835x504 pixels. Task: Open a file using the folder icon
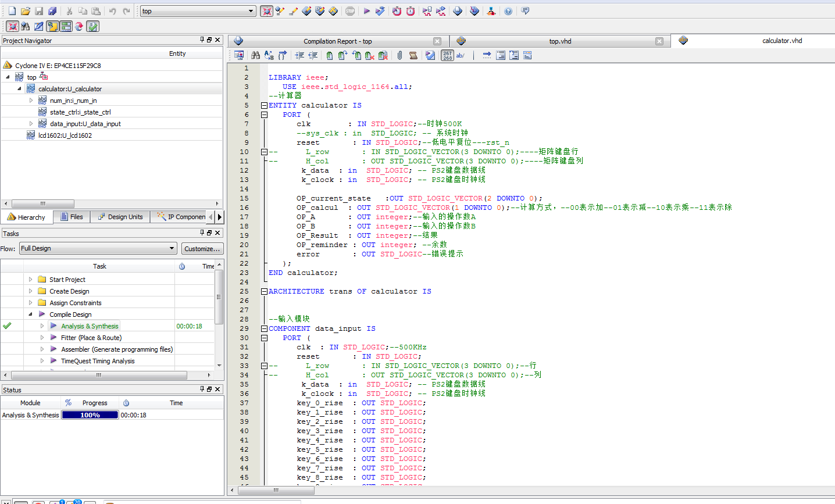25,11
